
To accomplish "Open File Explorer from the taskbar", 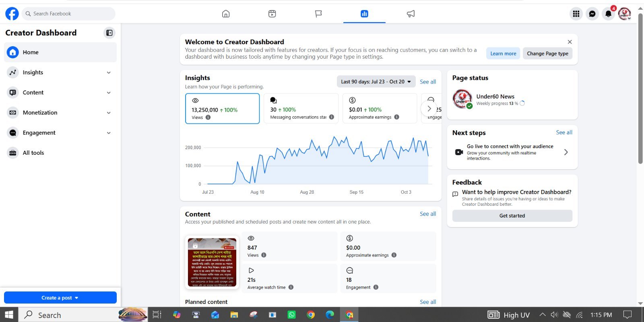I will tap(234, 315).
